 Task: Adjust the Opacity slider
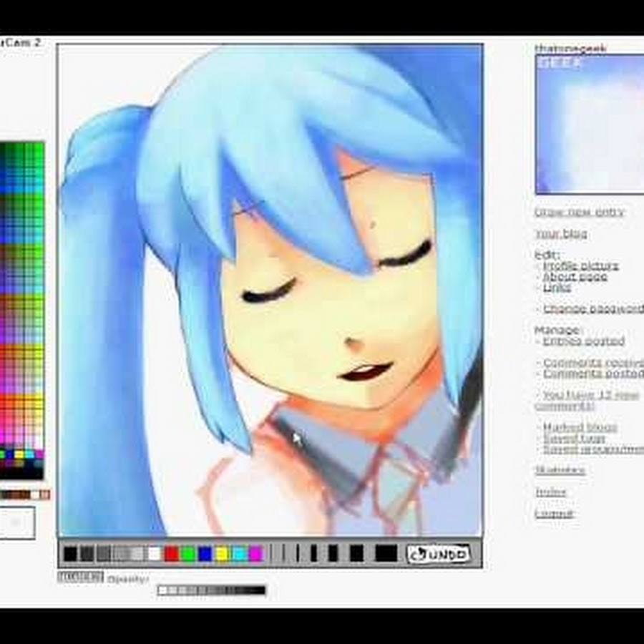click(x=212, y=590)
